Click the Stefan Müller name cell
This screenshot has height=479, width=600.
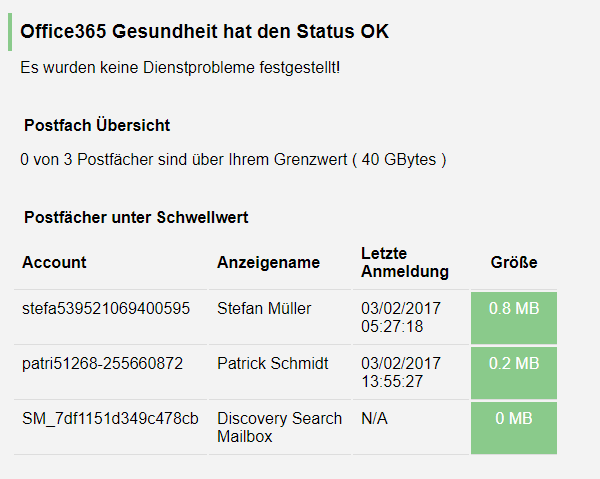tap(264, 308)
